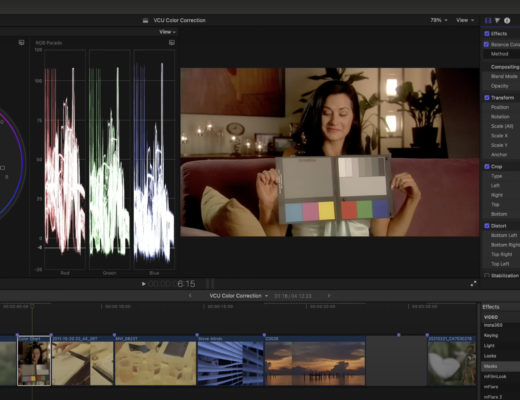Select the MVI clip with wooden model
520x400 pixels.
(x=155, y=361)
